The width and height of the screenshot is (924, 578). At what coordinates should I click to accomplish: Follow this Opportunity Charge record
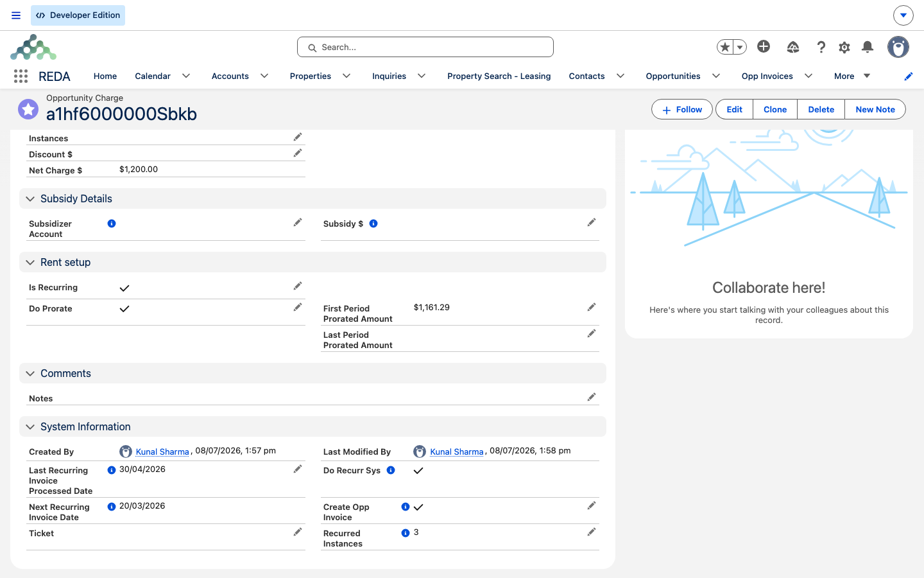click(682, 109)
